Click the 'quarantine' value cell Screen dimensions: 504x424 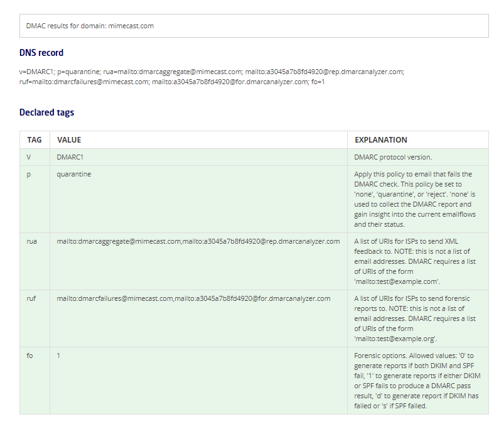[x=198, y=199]
